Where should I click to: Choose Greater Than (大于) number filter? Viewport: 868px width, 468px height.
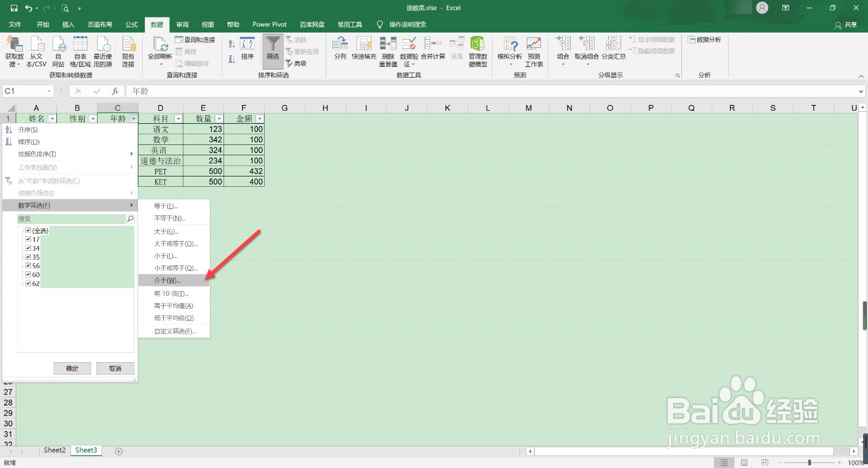coord(174,231)
